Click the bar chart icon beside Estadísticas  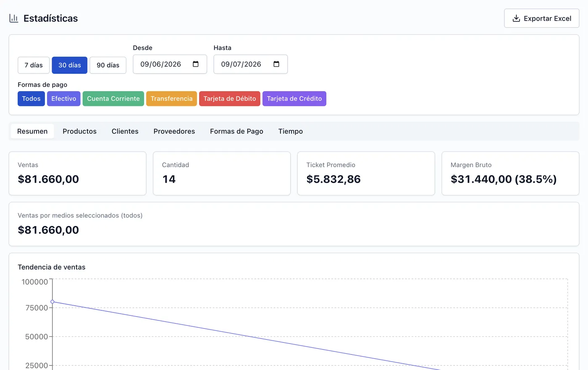coord(14,18)
